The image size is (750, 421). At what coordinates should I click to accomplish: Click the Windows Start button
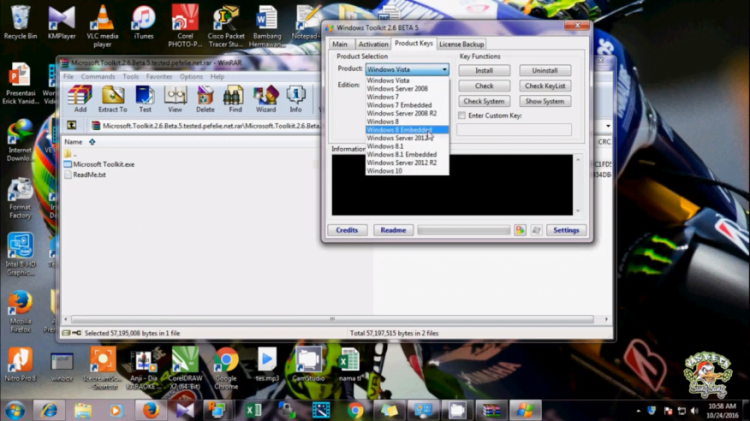tap(14, 410)
